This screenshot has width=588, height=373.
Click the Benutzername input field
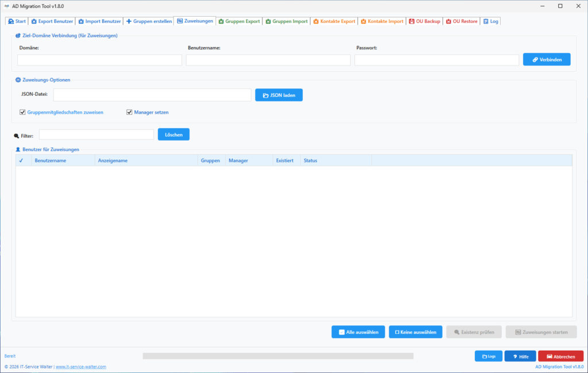[x=268, y=60]
